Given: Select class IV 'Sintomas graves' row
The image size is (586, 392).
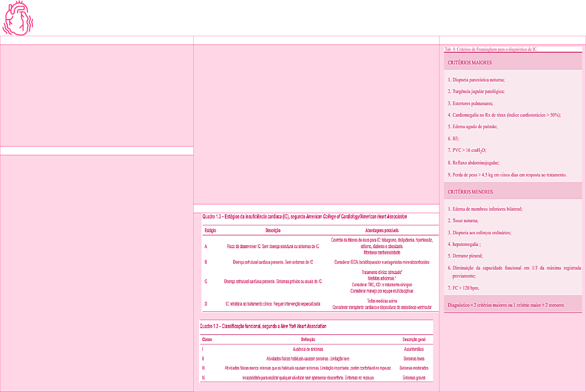Looking at the screenshot, I should click(x=316, y=378).
